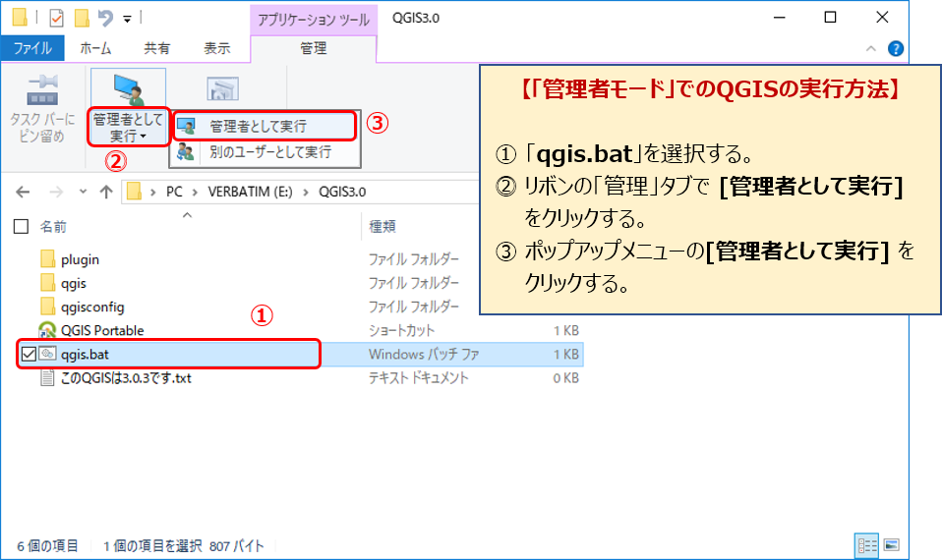This screenshot has height=560, width=942.
Task: Switch to the 表示 ribbon tab
Action: (217, 48)
